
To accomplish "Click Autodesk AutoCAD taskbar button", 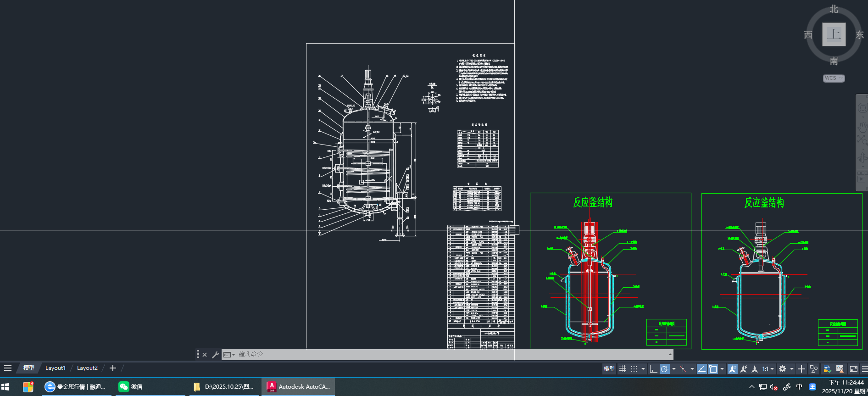I will pos(298,387).
